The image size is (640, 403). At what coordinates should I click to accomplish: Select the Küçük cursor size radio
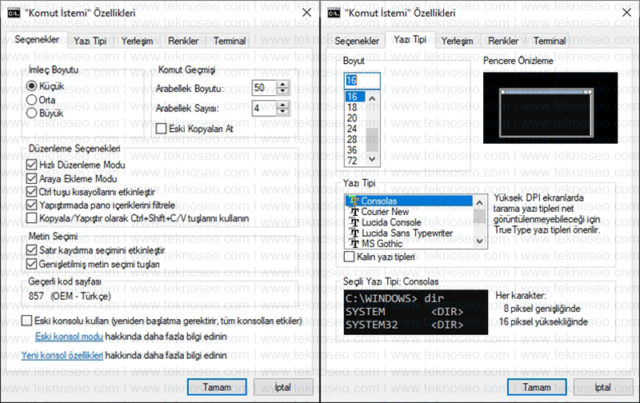coord(31,86)
